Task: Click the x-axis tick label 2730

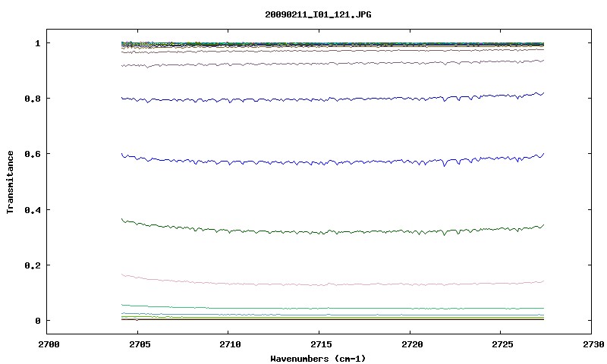Action: (x=593, y=344)
